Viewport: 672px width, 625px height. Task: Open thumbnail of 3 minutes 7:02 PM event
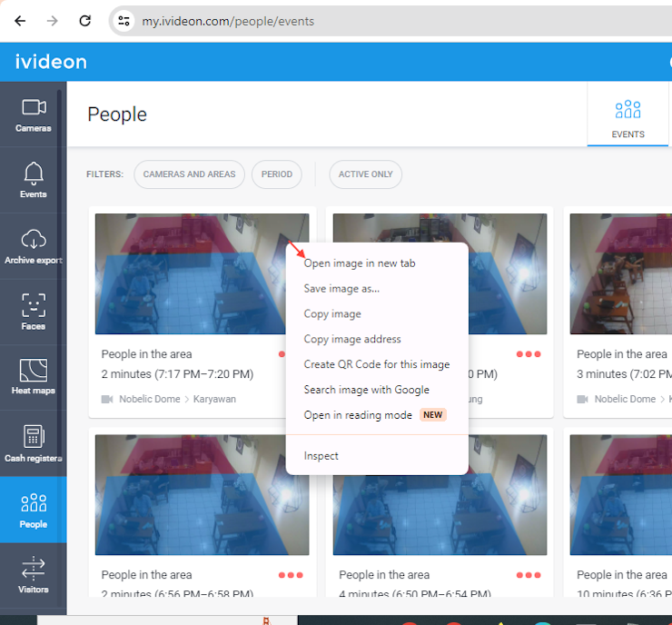pyautogui.click(x=621, y=274)
